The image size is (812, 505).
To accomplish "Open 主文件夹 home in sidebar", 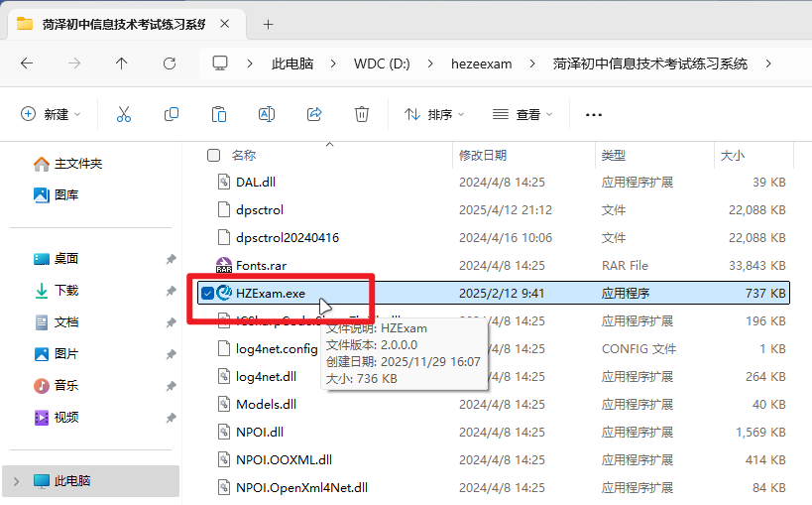I will click(x=67, y=164).
